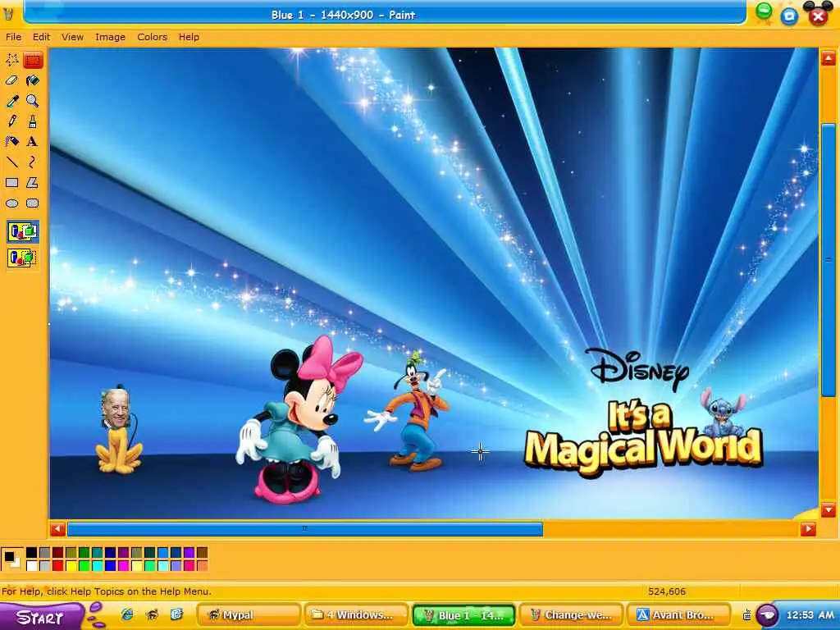Screen dimensions: 840x630
Task: Select the Eraser tool
Action: (11, 80)
